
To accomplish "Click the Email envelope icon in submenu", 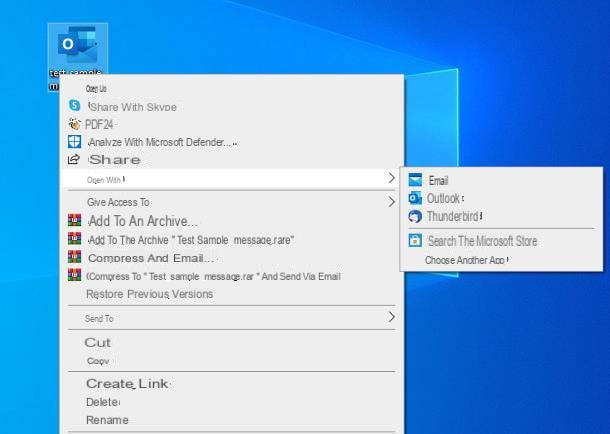I will [x=415, y=180].
